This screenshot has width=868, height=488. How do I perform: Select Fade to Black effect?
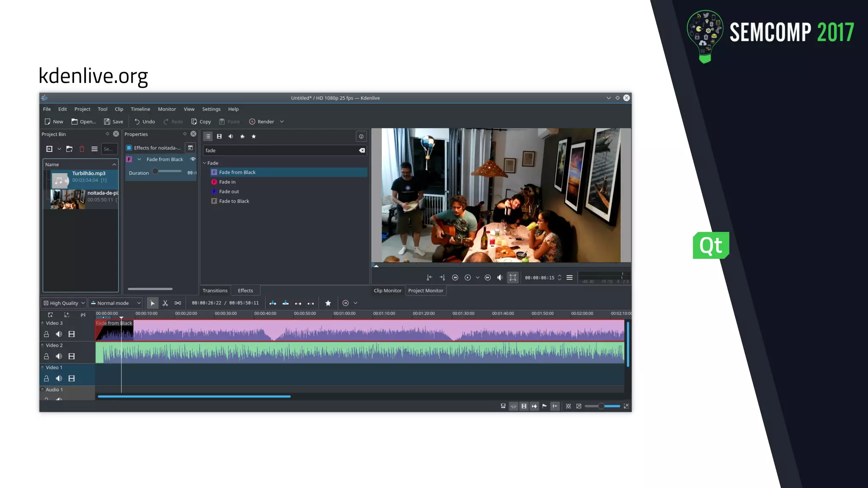point(234,201)
